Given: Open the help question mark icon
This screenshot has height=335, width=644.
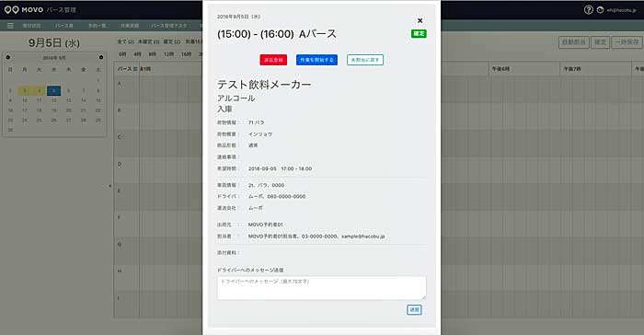Looking at the screenshot, I should click(x=589, y=9).
